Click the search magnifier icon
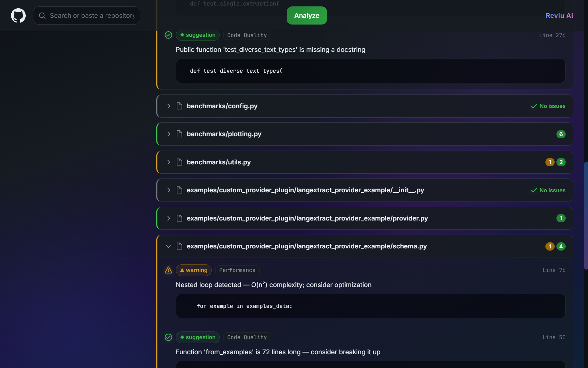The height and width of the screenshot is (368, 588). [42, 16]
